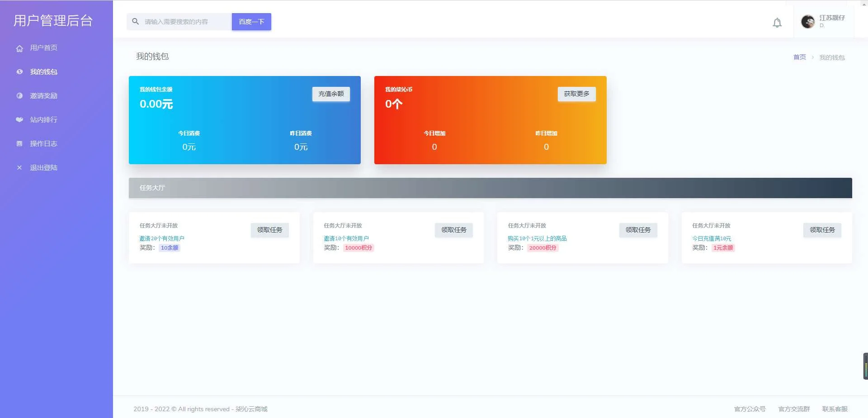Click the log icon beside 操作日志
Screen dimensions: 868x418
point(19,144)
